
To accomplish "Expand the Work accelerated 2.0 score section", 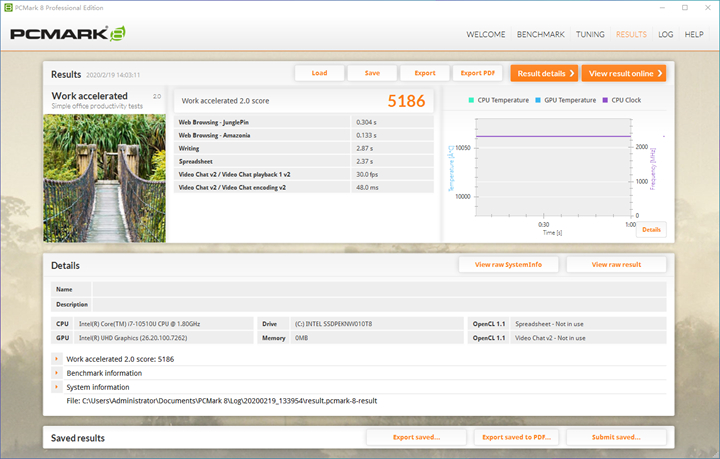I will (56, 358).
